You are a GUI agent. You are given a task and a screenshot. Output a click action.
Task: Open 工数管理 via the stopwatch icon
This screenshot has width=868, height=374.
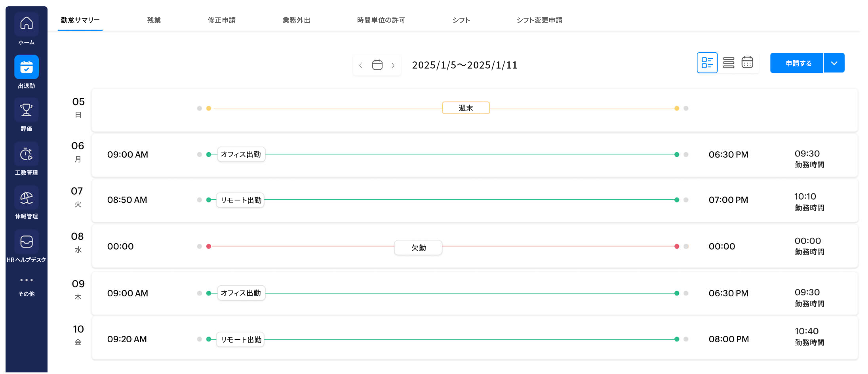tap(26, 154)
